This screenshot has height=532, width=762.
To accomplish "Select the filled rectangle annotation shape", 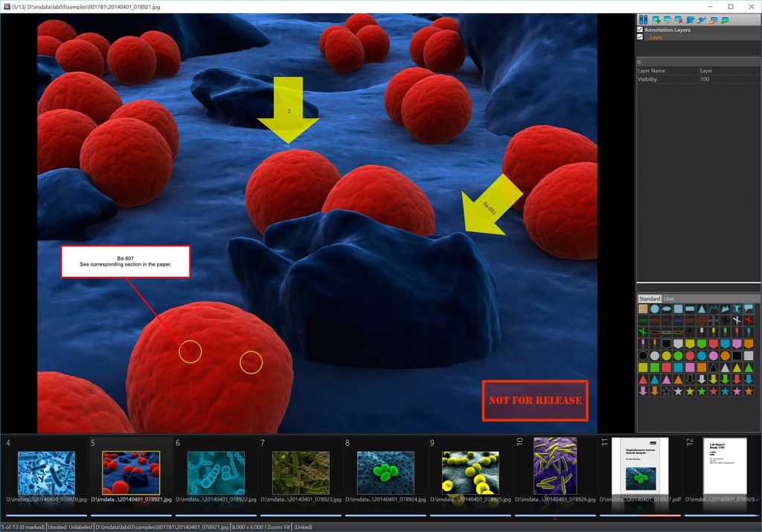I will [676, 309].
